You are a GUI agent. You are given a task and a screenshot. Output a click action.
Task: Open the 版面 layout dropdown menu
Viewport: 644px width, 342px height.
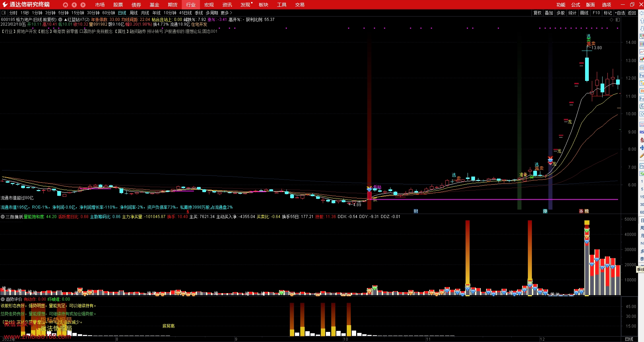[590, 5]
